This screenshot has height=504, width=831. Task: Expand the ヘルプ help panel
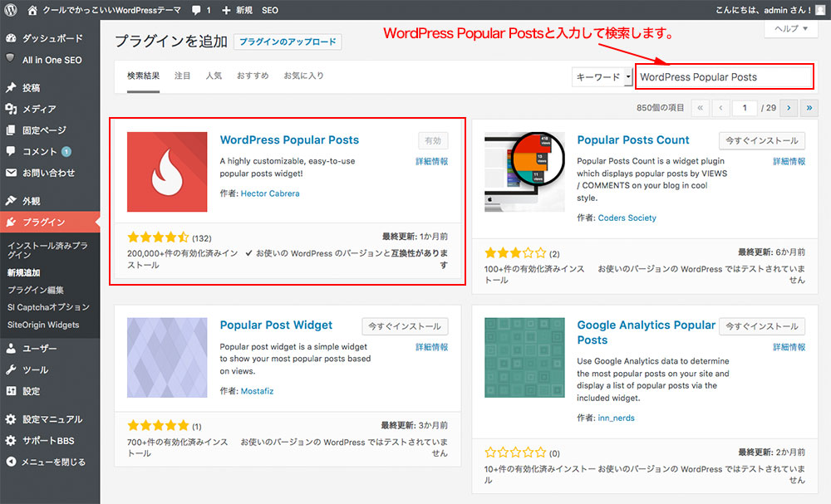tap(791, 28)
